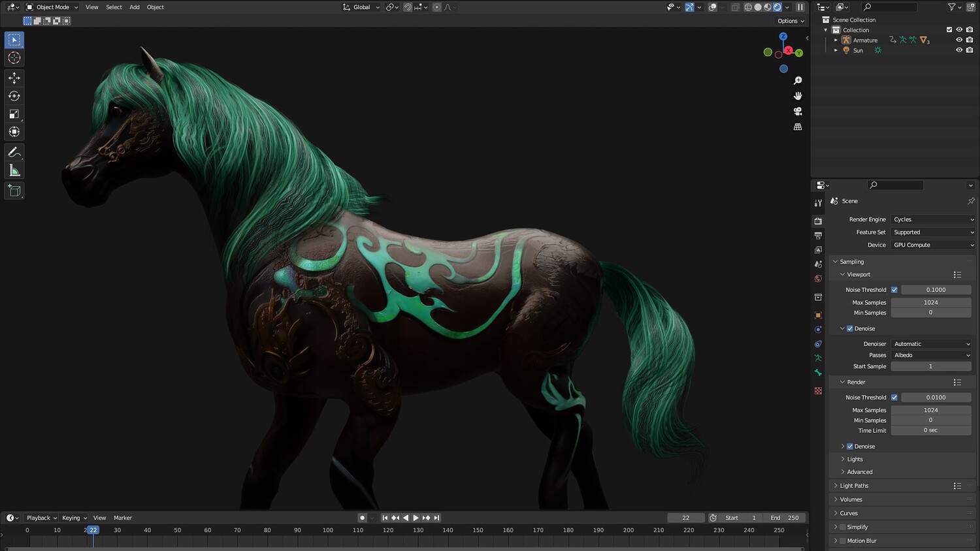
Task: Open the Marker menu in the timeline
Action: coord(123,518)
